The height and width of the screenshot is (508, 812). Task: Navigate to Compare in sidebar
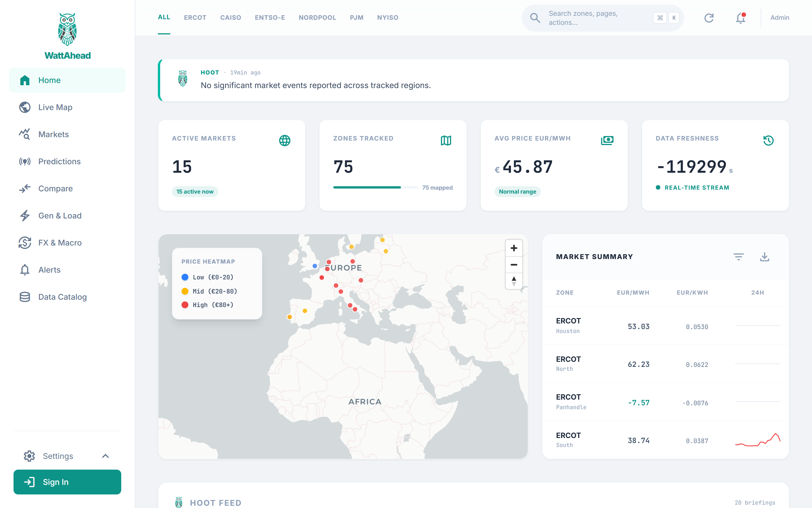point(67,189)
